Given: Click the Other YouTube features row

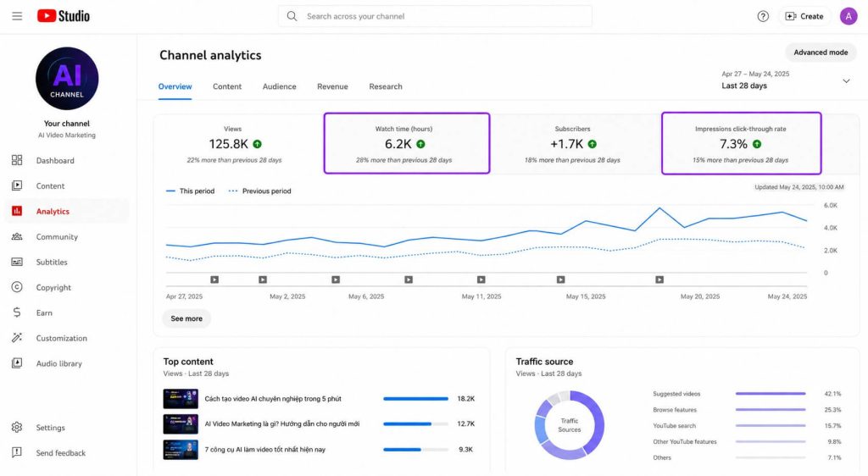Looking at the screenshot, I should click(747, 442).
